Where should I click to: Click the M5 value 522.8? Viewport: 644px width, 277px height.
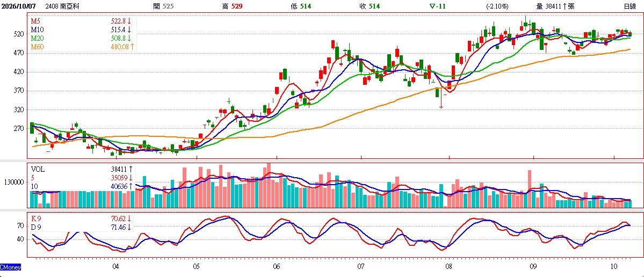point(118,21)
